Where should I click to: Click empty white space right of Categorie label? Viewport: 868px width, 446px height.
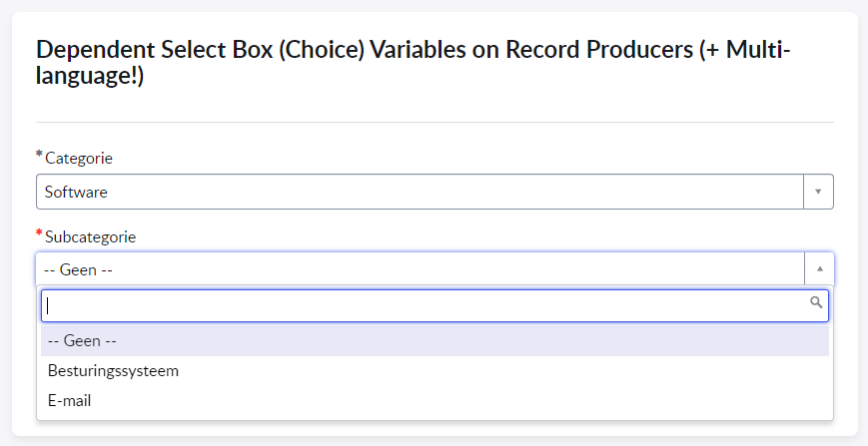pos(449,158)
